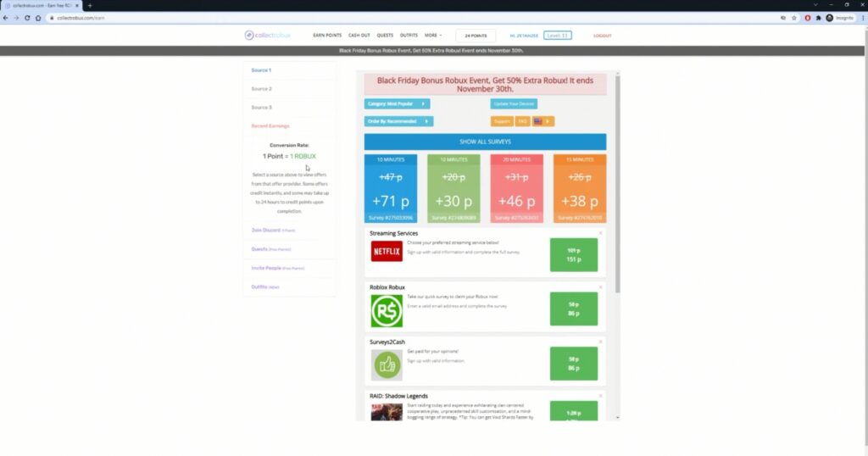Click Invite People in the sidebar
Viewport: 868px width, 456px height.
278,268
